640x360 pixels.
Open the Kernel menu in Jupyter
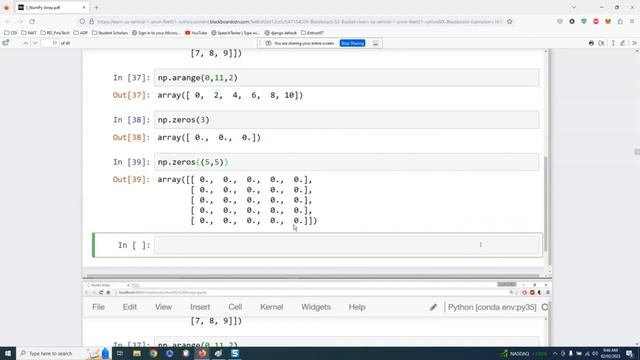pos(271,307)
